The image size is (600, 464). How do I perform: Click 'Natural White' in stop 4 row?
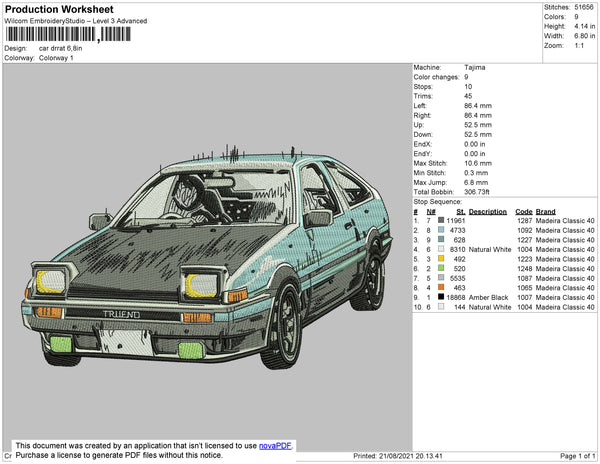point(490,249)
